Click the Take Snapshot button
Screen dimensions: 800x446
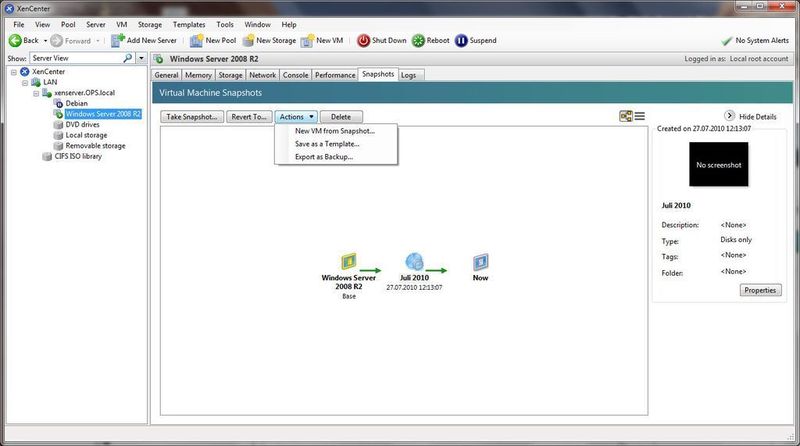point(192,117)
